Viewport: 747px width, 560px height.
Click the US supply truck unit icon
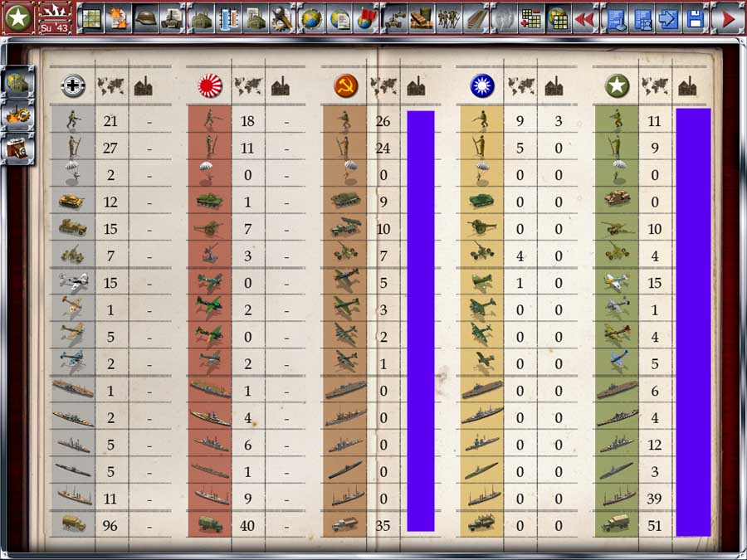point(616,523)
